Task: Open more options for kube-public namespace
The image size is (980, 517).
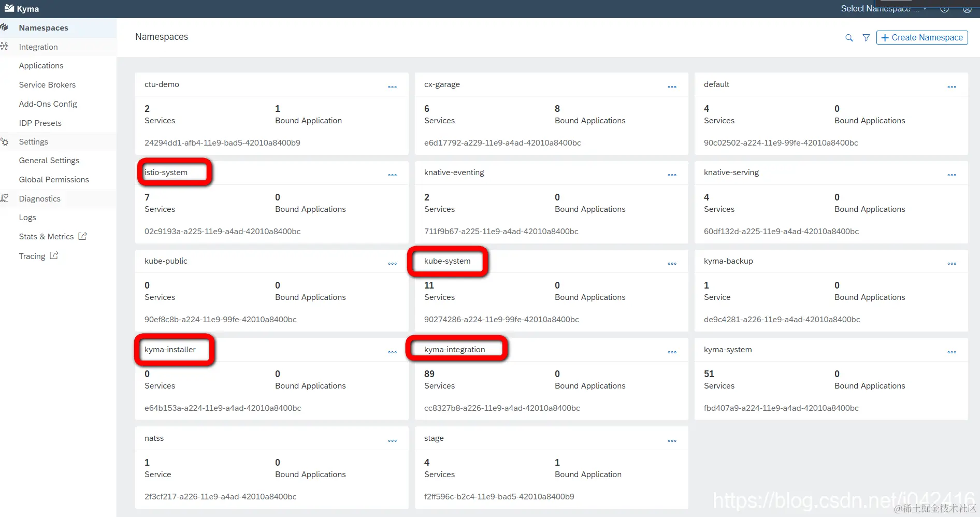Action: point(393,264)
